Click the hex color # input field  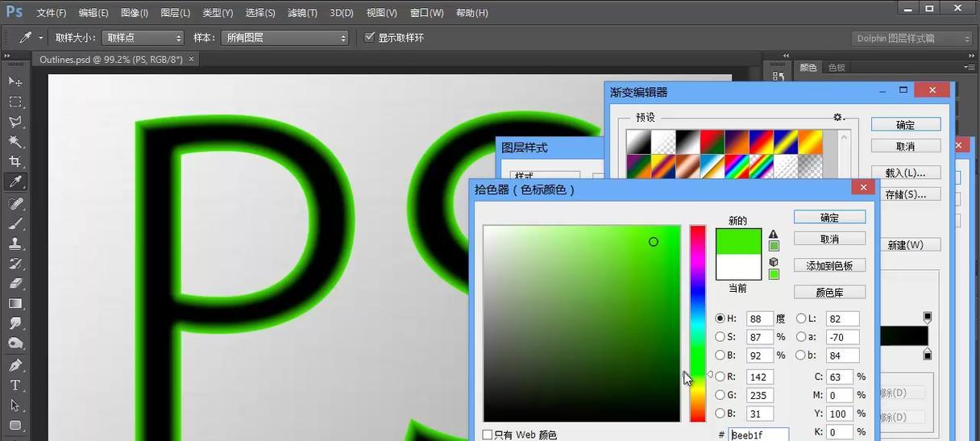pyautogui.click(x=758, y=435)
